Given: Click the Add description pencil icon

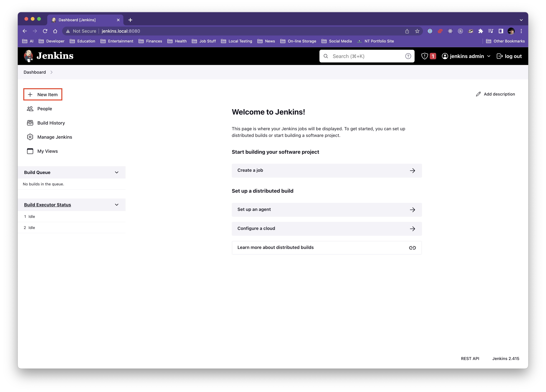Looking at the screenshot, I should click(478, 94).
